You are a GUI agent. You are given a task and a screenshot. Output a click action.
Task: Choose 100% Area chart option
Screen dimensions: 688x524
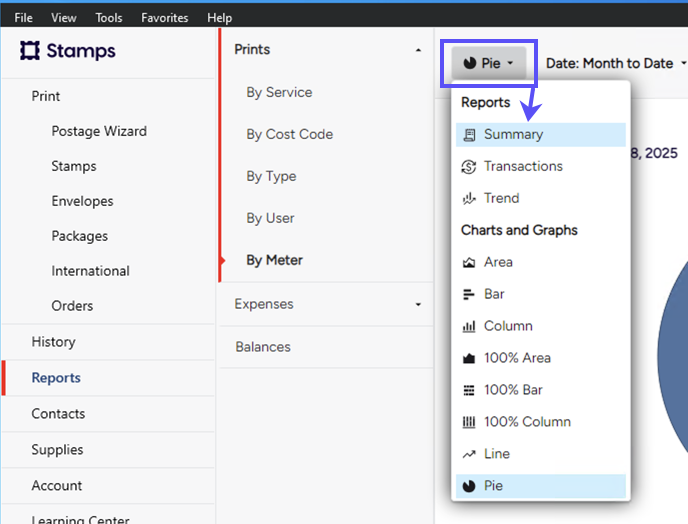point(541,358)
